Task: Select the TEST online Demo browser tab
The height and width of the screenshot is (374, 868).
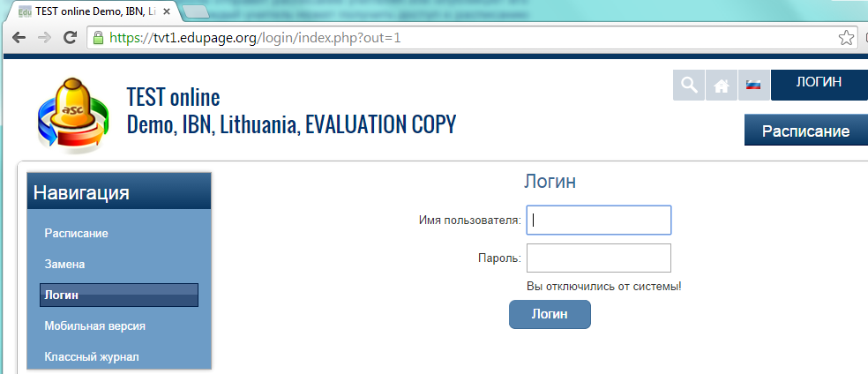Action: (88, 11)
